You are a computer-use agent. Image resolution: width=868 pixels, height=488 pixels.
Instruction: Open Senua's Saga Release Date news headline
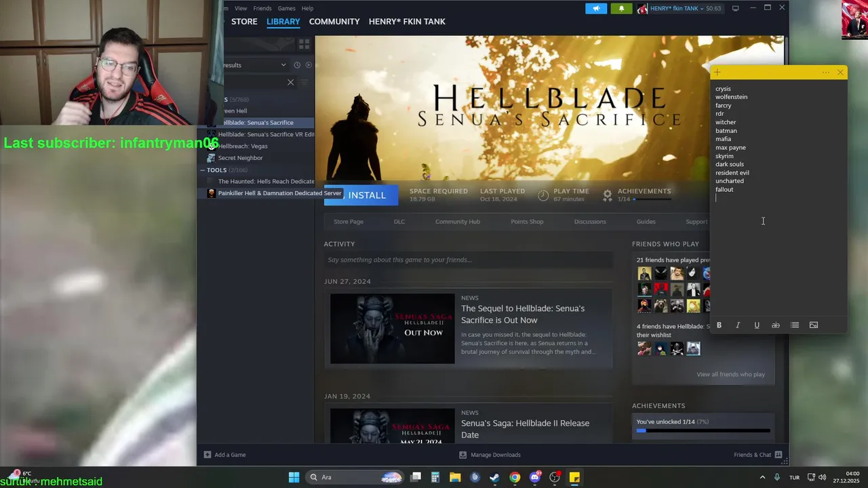[x=526, y=429]
